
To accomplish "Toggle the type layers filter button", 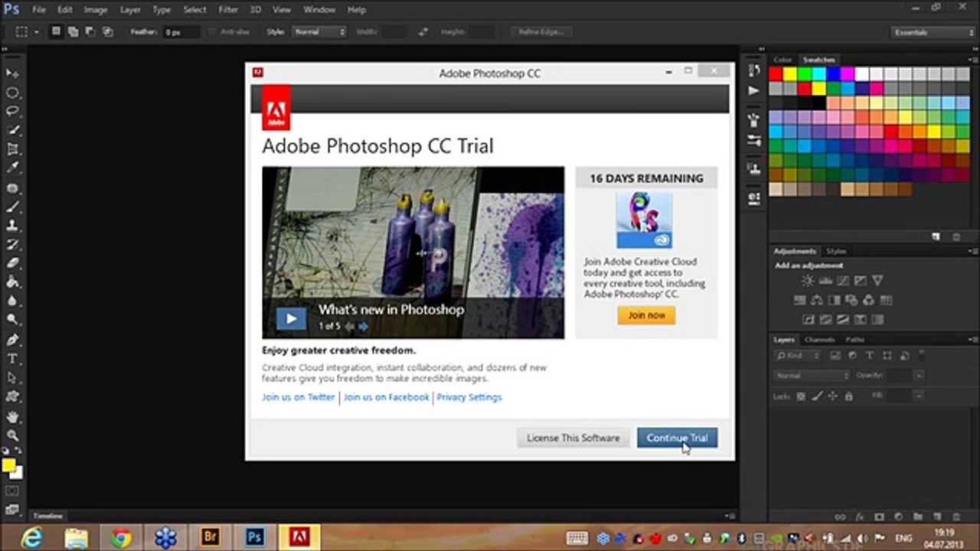I will pos(870,356).
